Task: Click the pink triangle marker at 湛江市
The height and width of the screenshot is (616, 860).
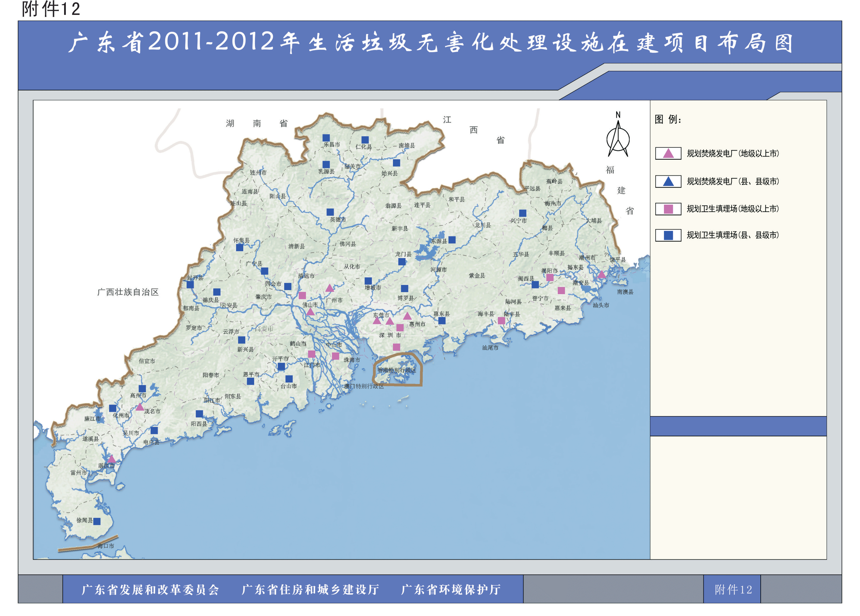Action: click(112, 459)
